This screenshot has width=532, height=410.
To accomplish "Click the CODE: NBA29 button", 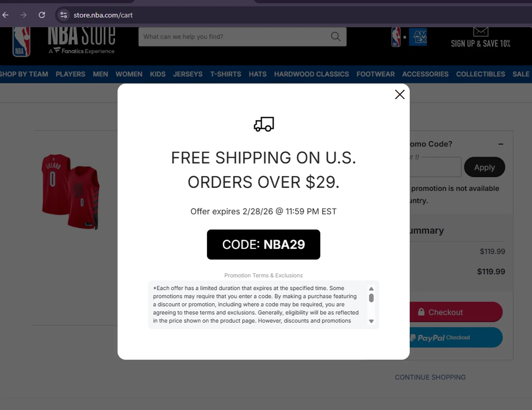I will pos(264,245).
